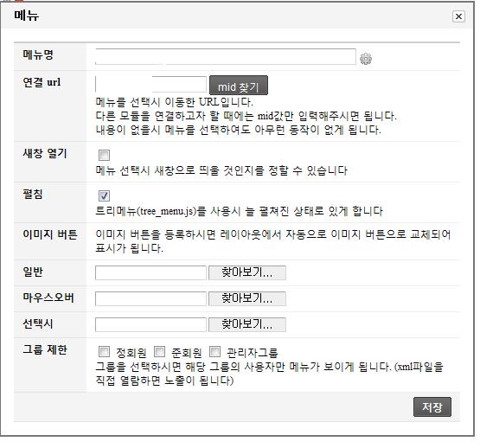Click the 연결 url input field
Viewport: 480px width, 448px height.
click(150, 84)
